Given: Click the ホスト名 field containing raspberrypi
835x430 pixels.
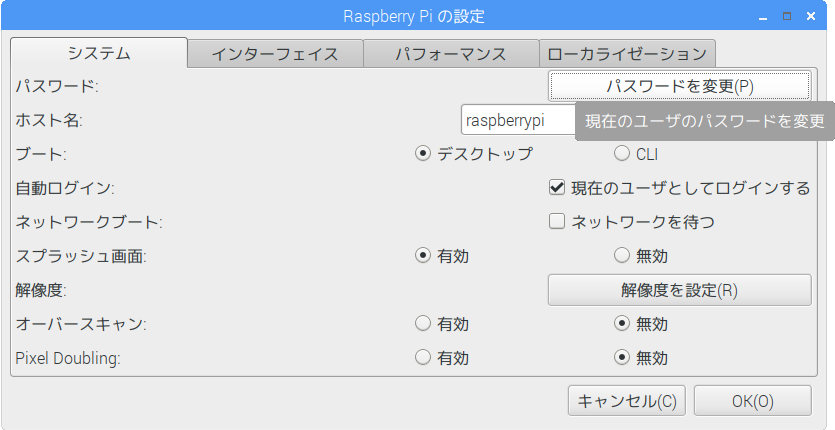Looking at the screenshot, I should [518, 120].
